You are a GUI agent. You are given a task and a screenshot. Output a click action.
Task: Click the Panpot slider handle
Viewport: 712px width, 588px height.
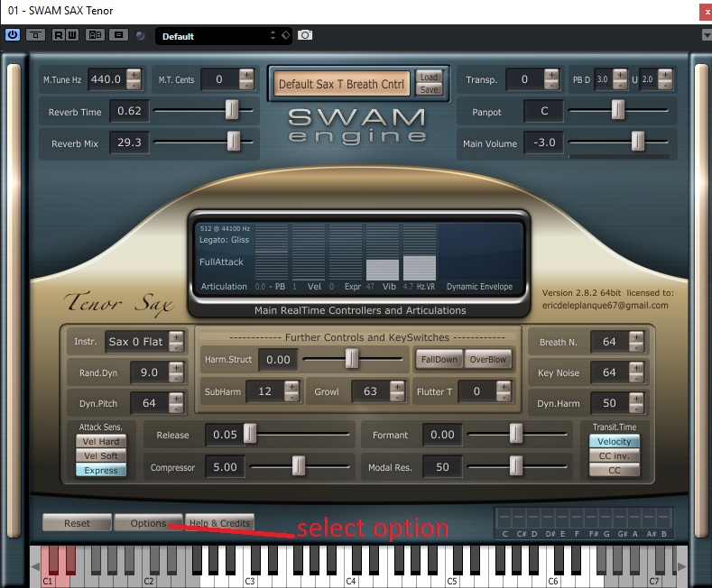[x=618, y=110]
